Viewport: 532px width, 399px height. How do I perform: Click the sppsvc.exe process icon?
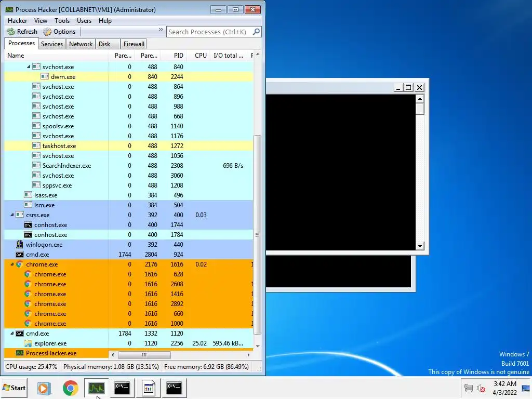[36, 185]
